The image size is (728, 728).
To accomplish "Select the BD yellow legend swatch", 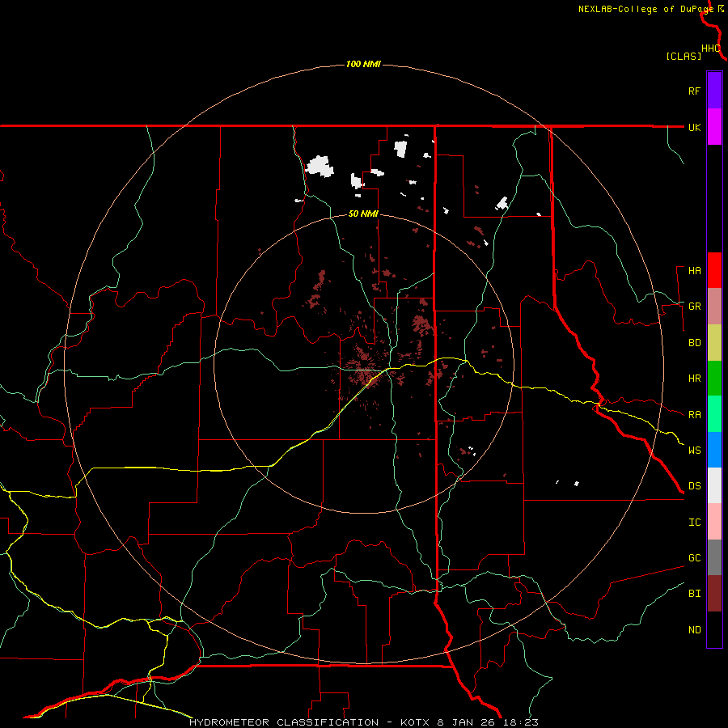I will coord(714,343).
